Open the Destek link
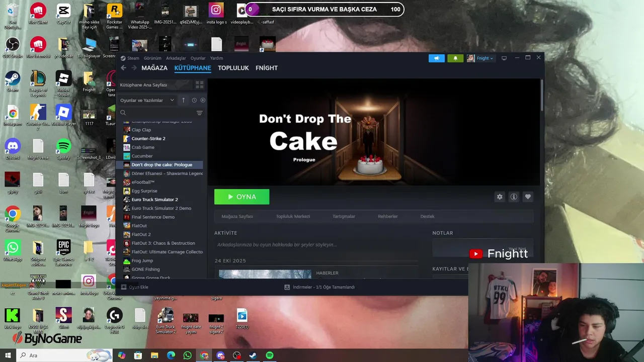644x362 pixels. tap(427, 216)
